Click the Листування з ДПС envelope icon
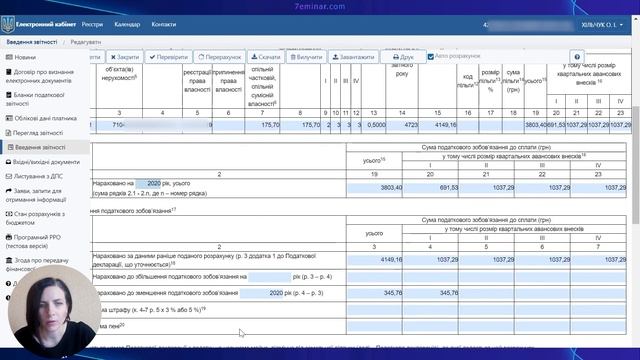The width and height of the screenshot is (640, 360). click(x=9, y=176)
